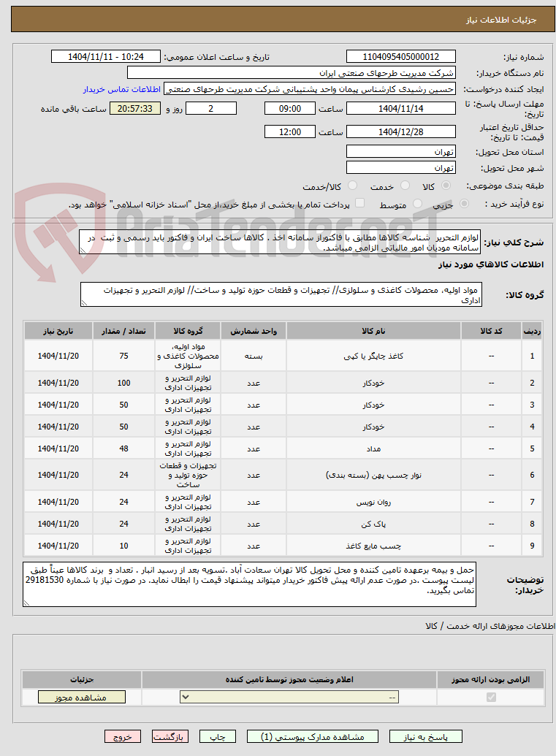Click the توضیحات خریدار text area
Viewport: 556px width, 756px height.
click(x=249, y=584)
